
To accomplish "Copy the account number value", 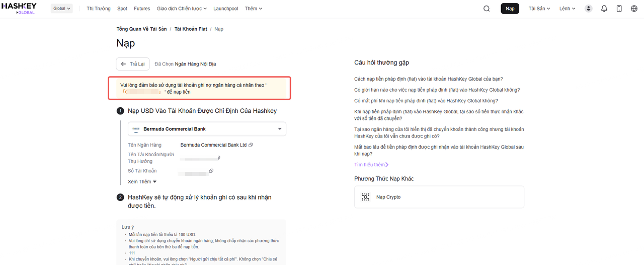I will tap(211, 171).
